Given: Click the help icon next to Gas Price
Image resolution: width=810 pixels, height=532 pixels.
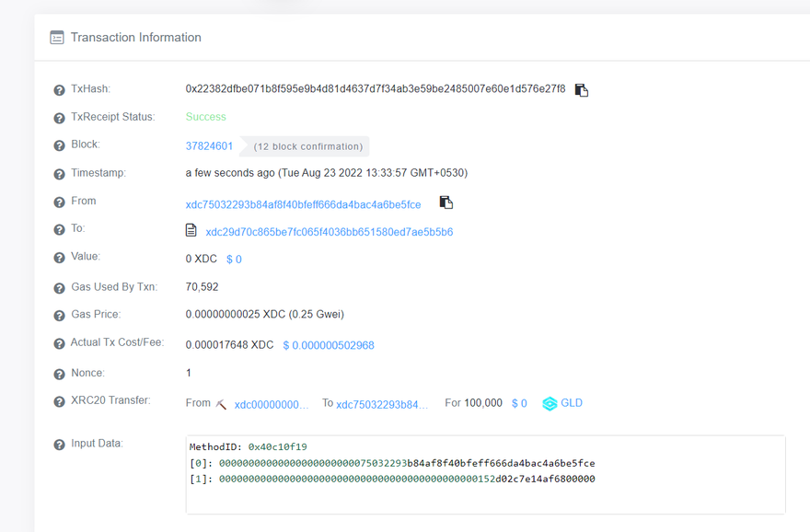Looking at the screenshot, I should pyautogui.click(x=60, y=316).
